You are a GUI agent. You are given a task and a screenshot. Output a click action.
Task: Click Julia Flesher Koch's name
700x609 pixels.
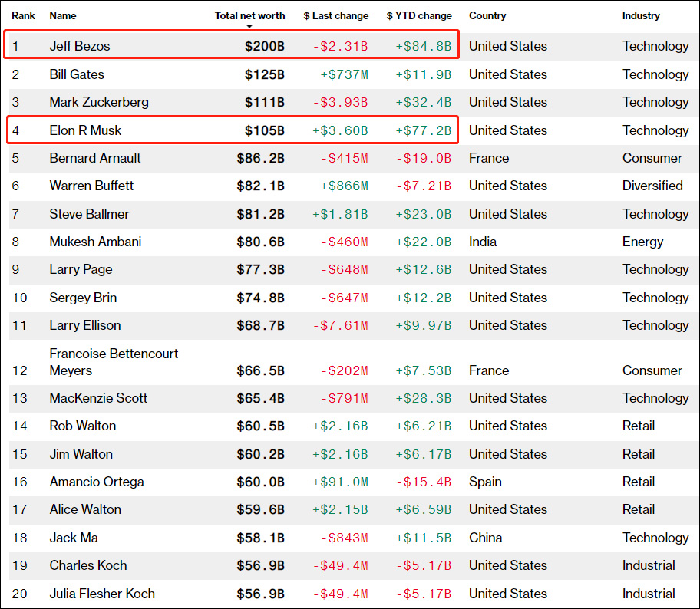[x=102, y=594]
